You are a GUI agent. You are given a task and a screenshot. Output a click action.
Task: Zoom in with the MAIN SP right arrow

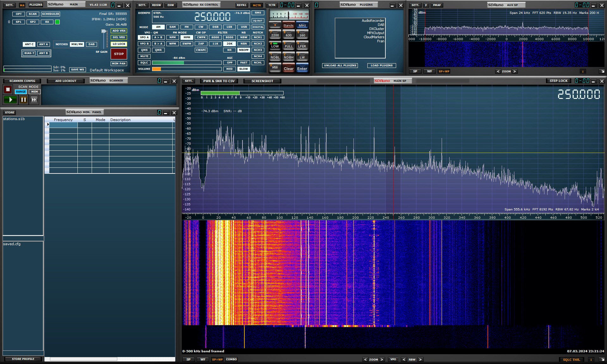click(382, 360)
